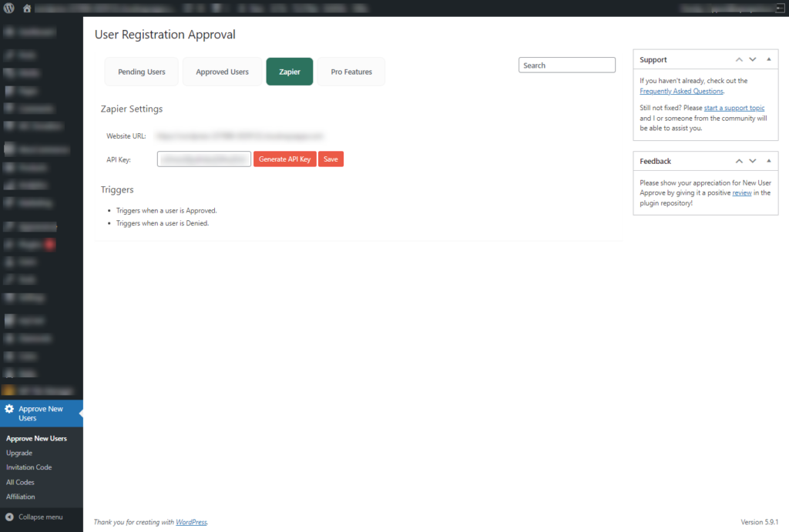Select the Zapier tab
This screenshot has height=532, width=789.
click(x=290, y=72)
